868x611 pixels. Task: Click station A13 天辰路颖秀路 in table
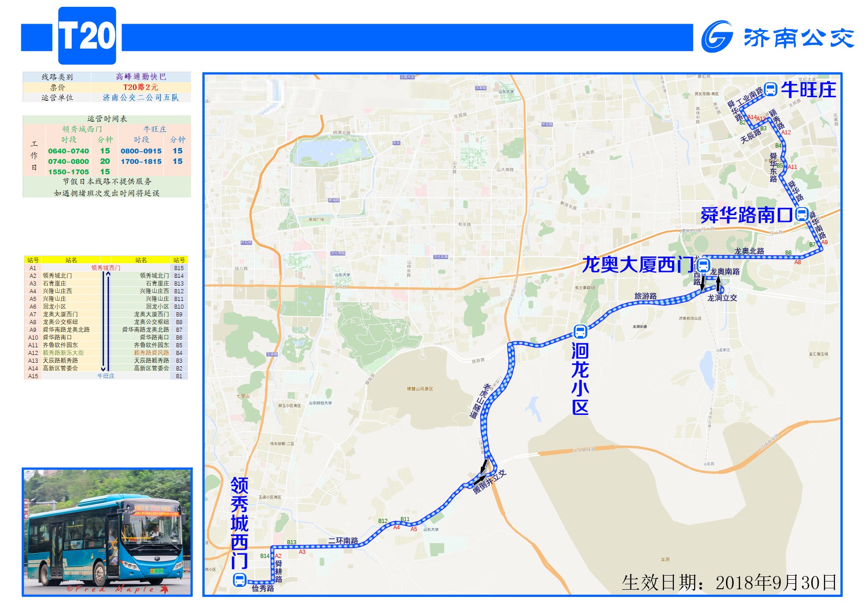click(60, 360)
